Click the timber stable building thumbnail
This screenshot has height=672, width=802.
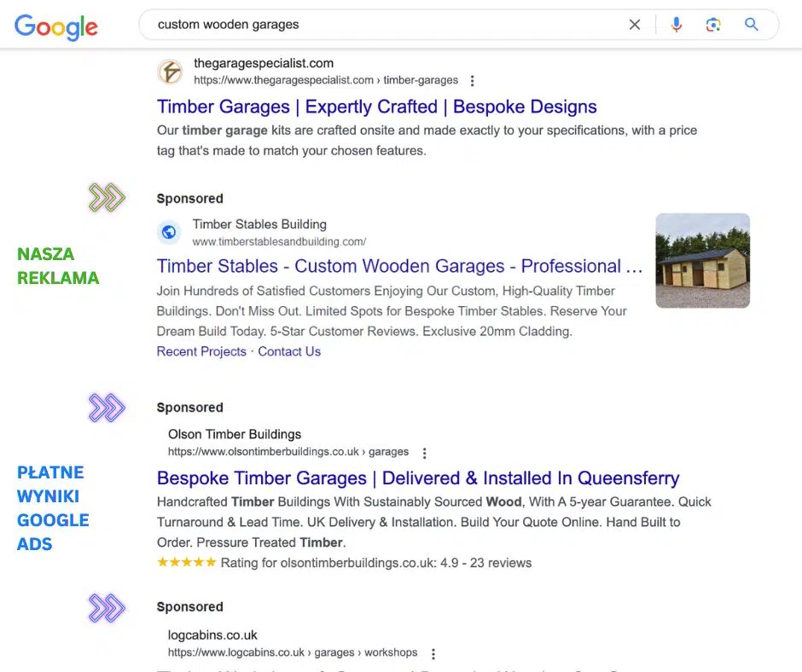coord(702,260)
